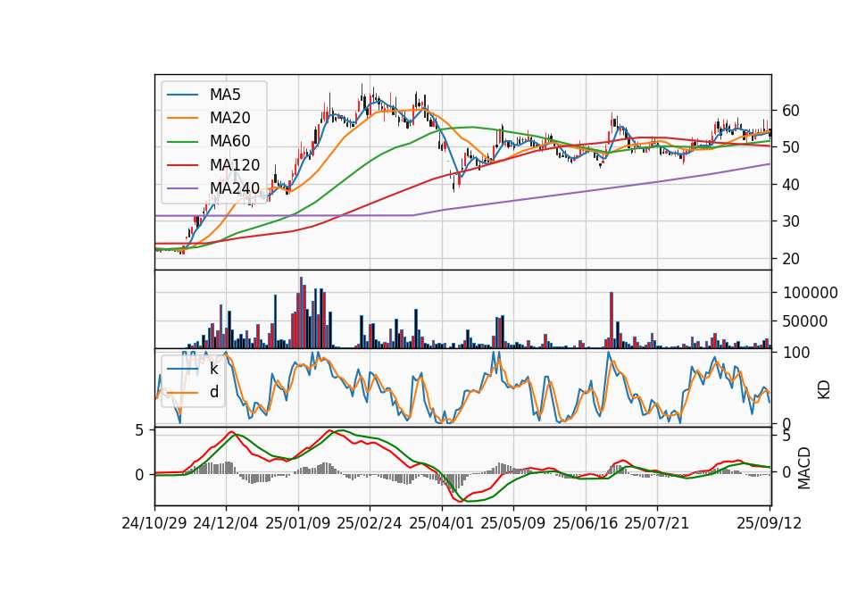Viewport: 857px width, 616px height.
Task: Click the 25/01/09 date axis label
Action: pos(298,524)
